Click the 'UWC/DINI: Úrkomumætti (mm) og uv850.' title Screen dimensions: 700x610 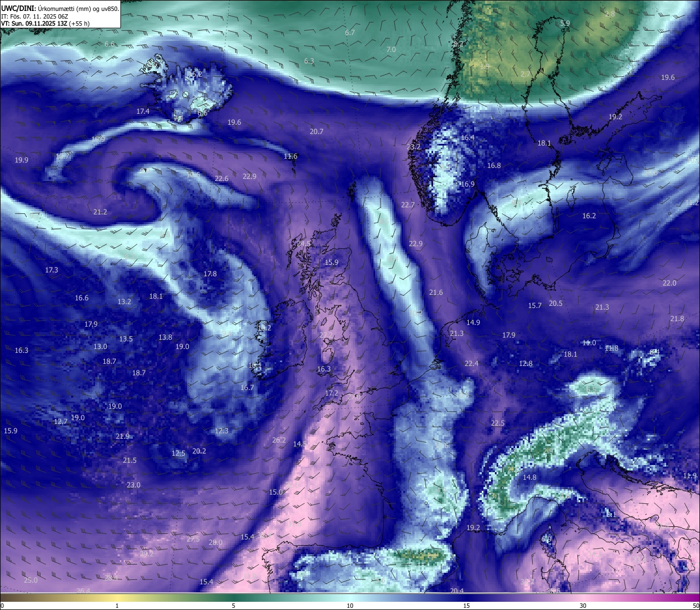point(60,9)
